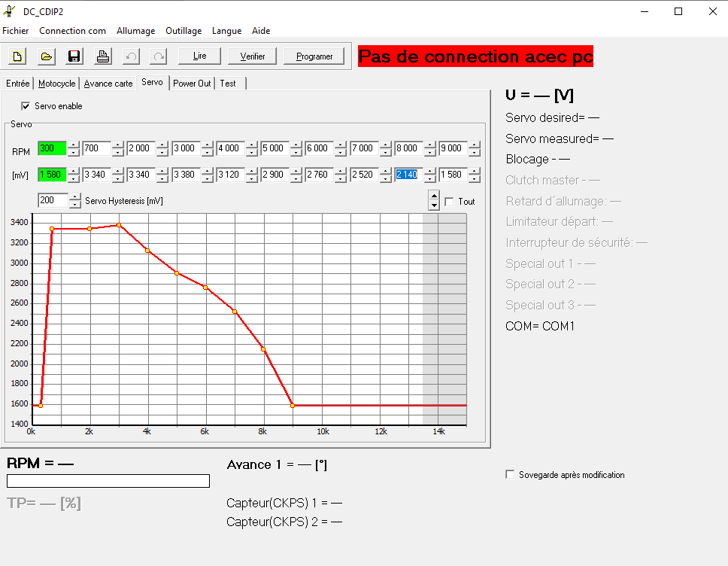Click the mV field showing 2 900

275,175
